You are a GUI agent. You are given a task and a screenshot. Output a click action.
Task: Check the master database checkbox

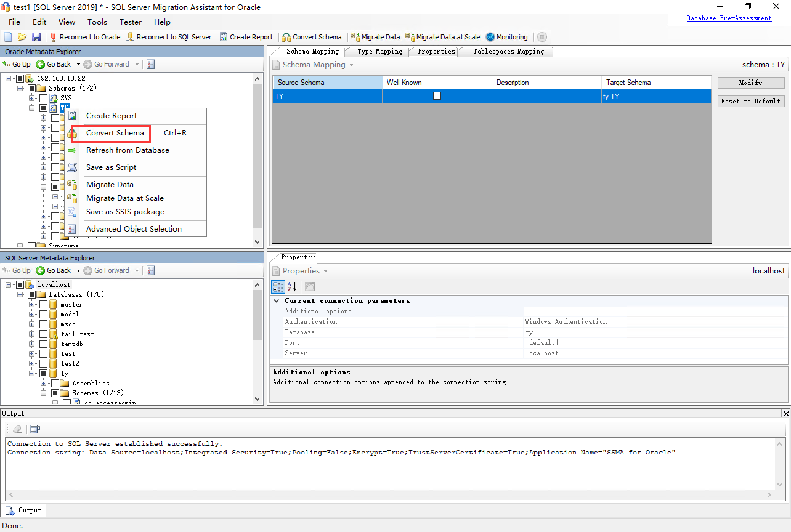tap(43, 304)
